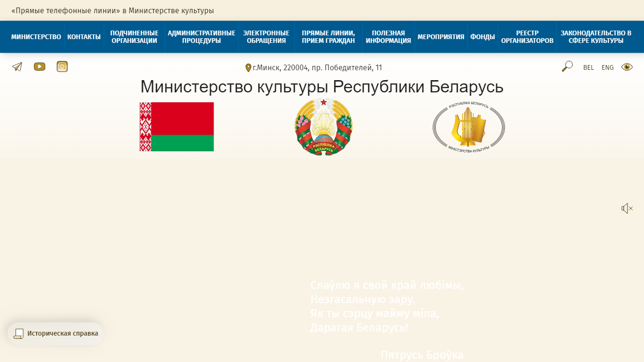Click the Belarus coat of arms

coord(324,127)
